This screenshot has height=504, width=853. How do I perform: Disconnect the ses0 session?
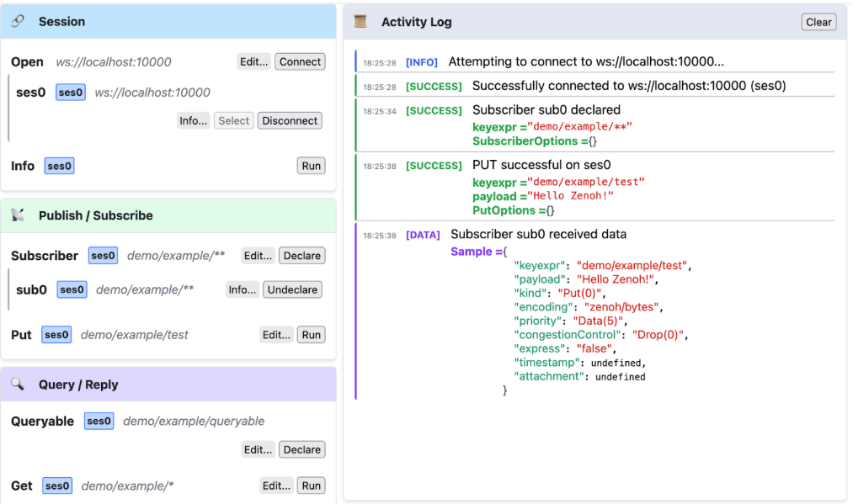coord(289,120)
